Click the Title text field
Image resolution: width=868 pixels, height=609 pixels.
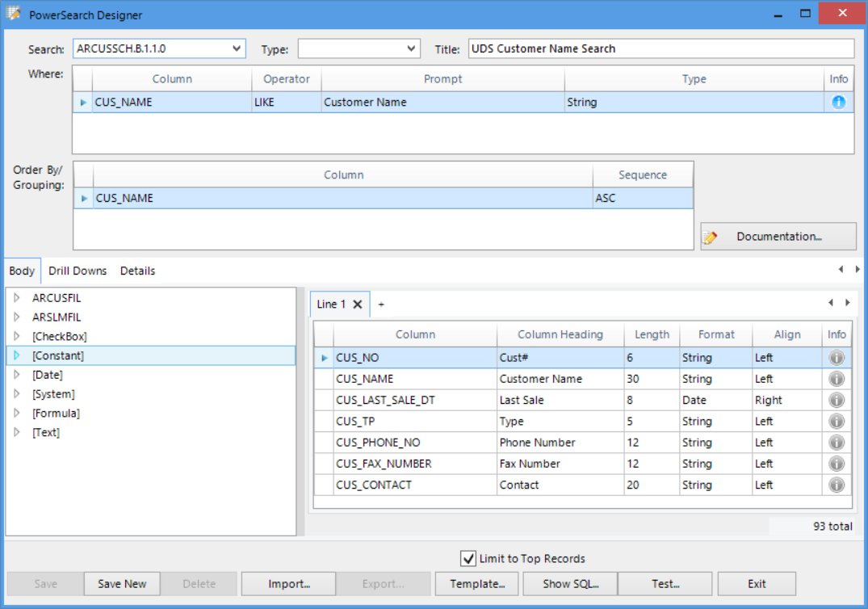tap(660, 48)
